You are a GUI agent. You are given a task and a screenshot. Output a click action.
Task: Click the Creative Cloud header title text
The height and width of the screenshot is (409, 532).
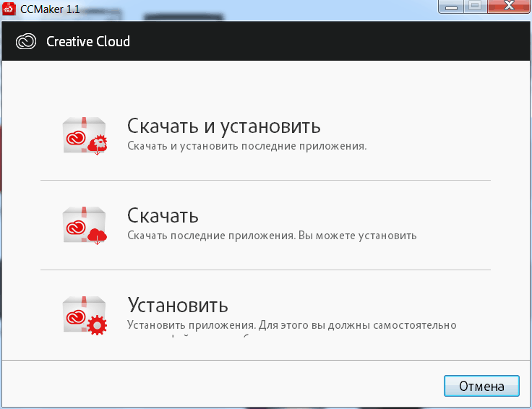coord(88,42)
